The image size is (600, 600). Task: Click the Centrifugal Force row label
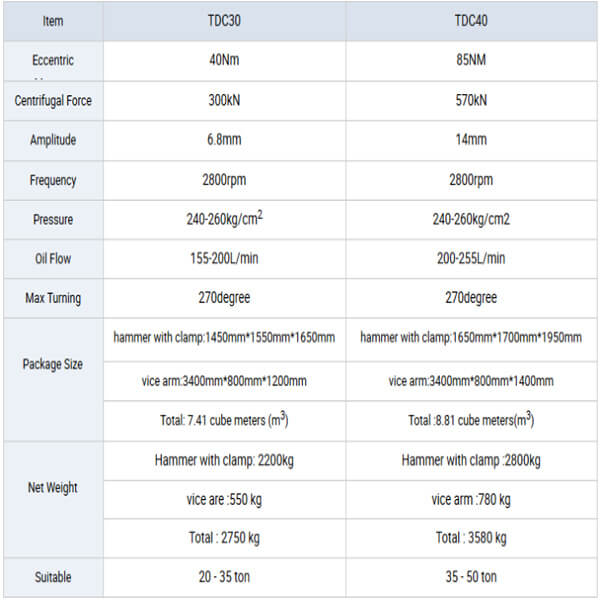tap(52, 101)
